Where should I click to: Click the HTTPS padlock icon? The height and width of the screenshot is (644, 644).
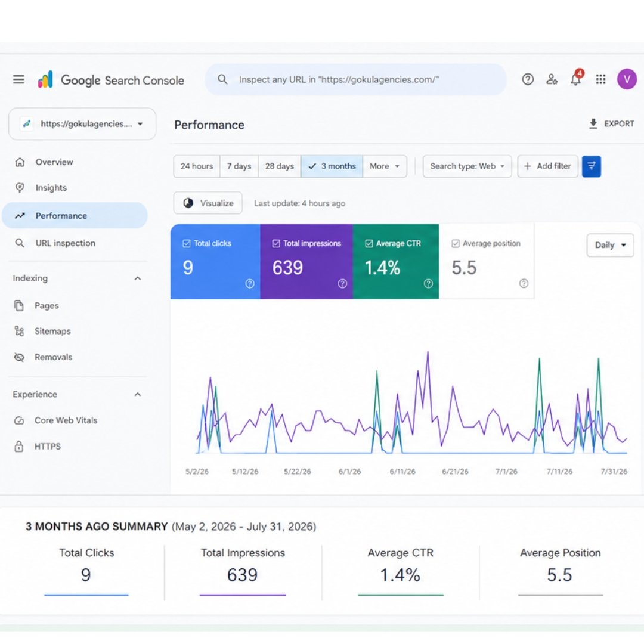[x=19, y=447]
